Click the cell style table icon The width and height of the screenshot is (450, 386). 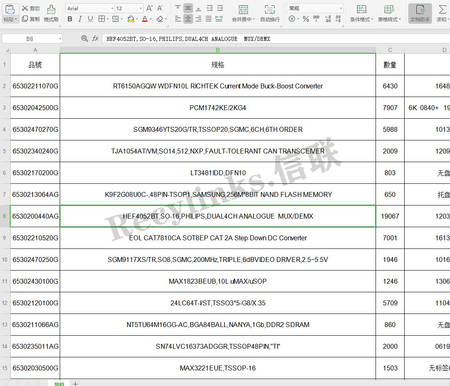(115, 19)
